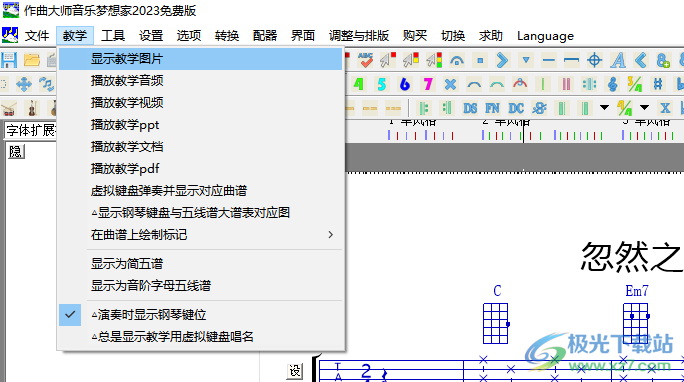Click the 3/4 time signature icon
684x382 pixels.
(x=635, y=84)
